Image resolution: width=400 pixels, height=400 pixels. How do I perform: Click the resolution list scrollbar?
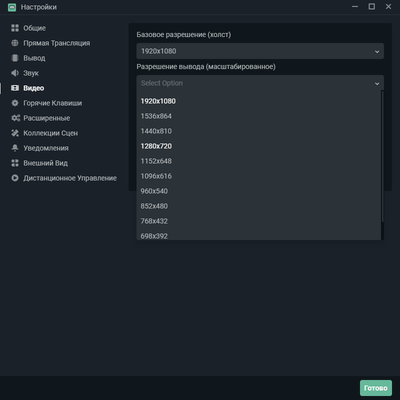click(x=382, y=156)
